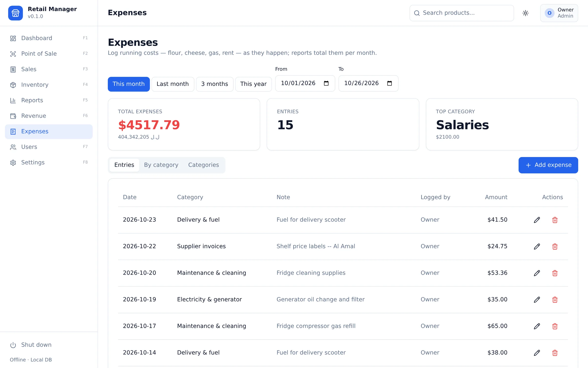
Task: Click Shut down in the sidebar
Action: (49, 345)
